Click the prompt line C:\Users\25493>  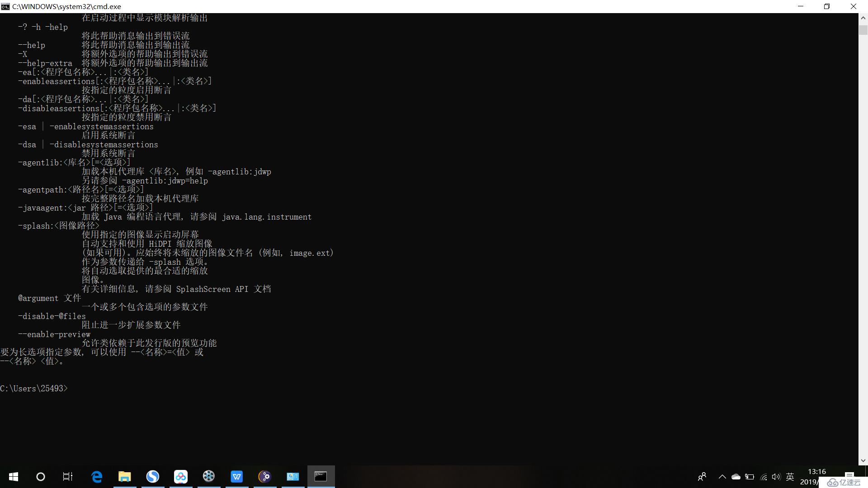click(x=34, y=389)
